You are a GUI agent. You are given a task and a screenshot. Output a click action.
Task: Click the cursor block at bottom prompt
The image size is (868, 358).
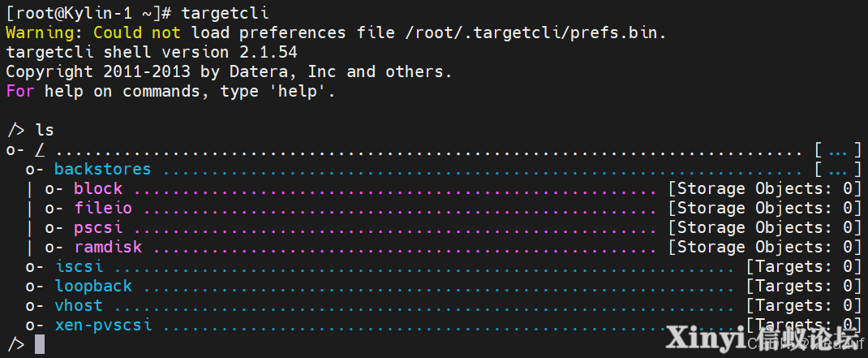point(39,345)
